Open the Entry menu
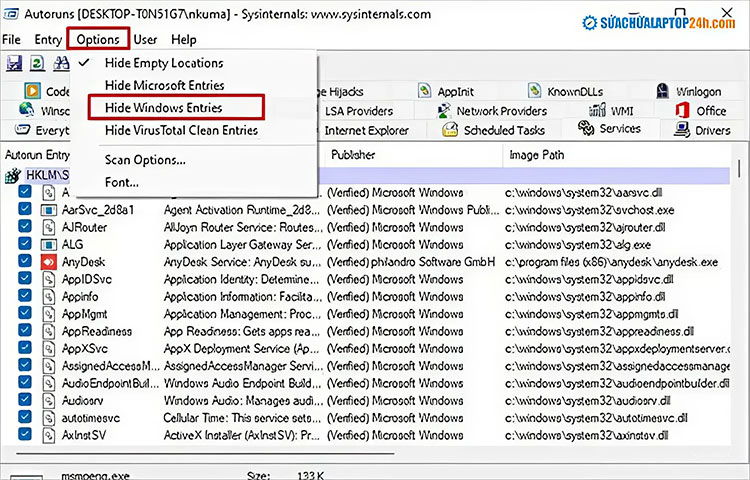The height and width of the screenshot is (480, 750). [x=48, y=40]
